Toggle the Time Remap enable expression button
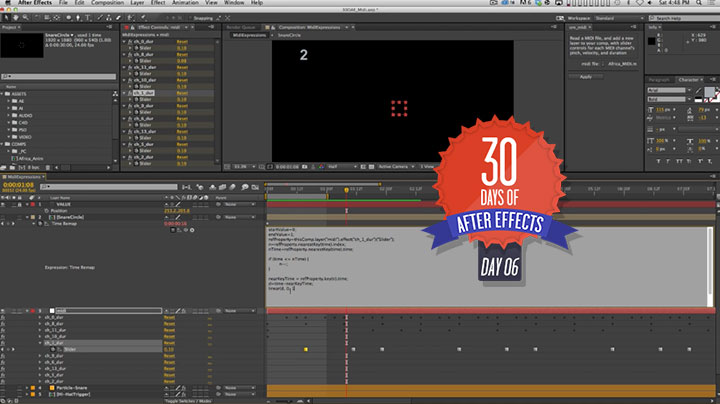The width and height of the screenshot is (720, 404). (173, 230)
